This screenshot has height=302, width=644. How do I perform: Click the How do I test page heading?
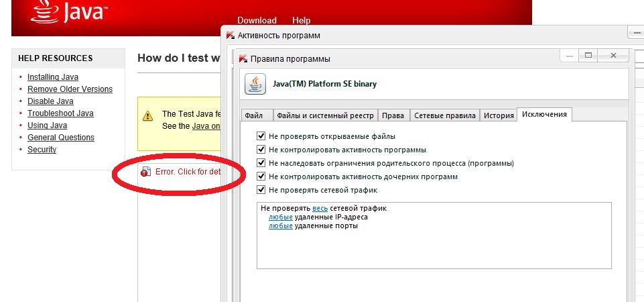179,58
